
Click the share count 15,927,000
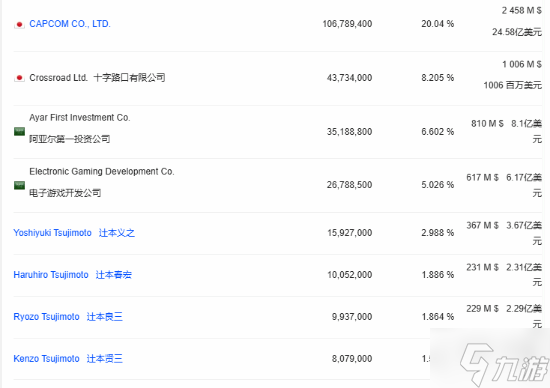[x=349, y=233]
